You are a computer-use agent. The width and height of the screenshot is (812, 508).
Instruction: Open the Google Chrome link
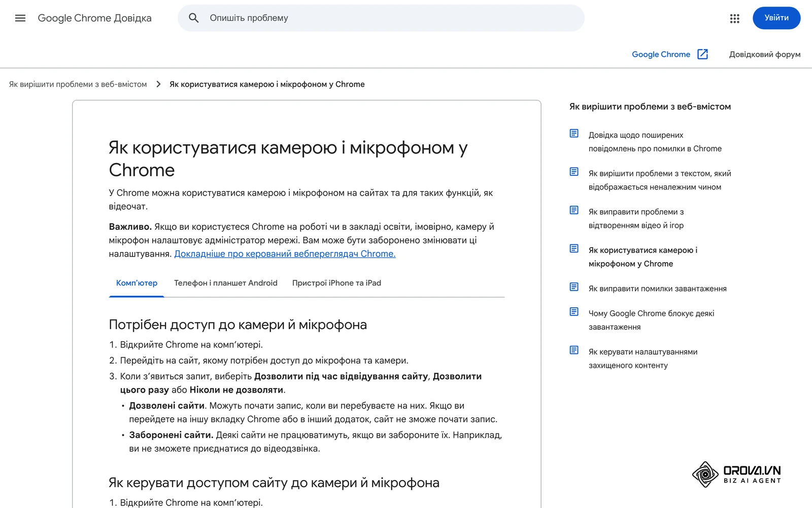point(661,54)
